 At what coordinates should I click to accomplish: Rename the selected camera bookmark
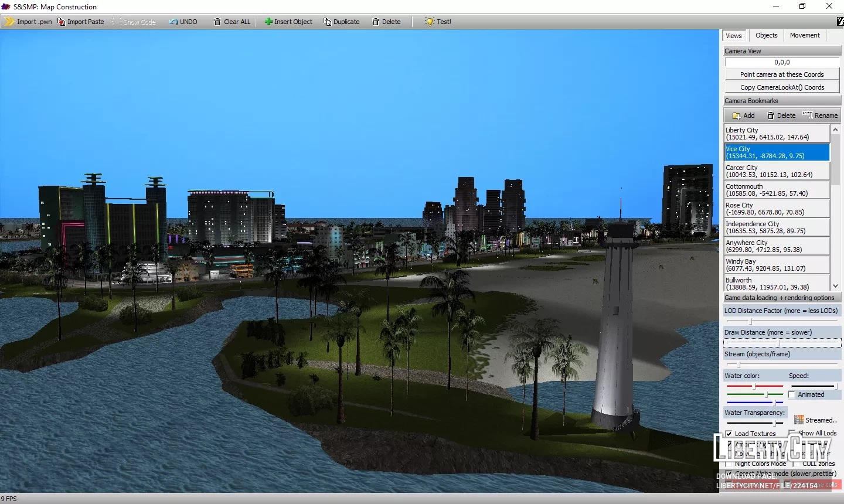click(x=820, y=115)
